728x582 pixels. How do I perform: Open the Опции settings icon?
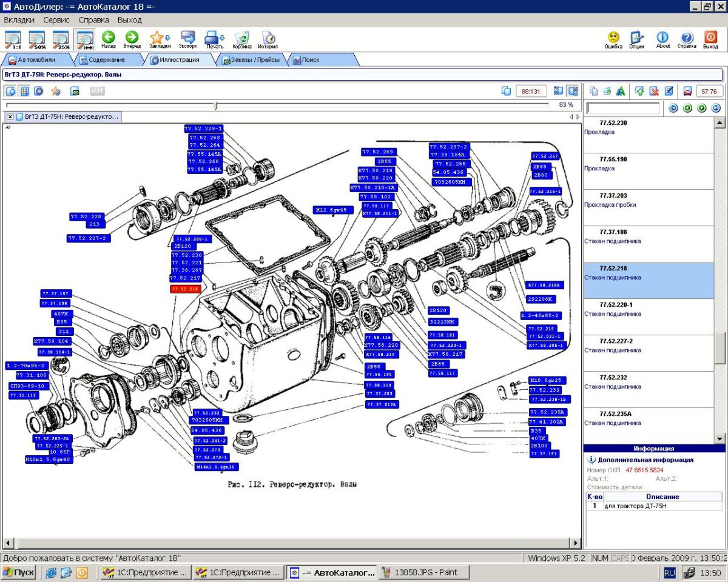tap(636, 38)
